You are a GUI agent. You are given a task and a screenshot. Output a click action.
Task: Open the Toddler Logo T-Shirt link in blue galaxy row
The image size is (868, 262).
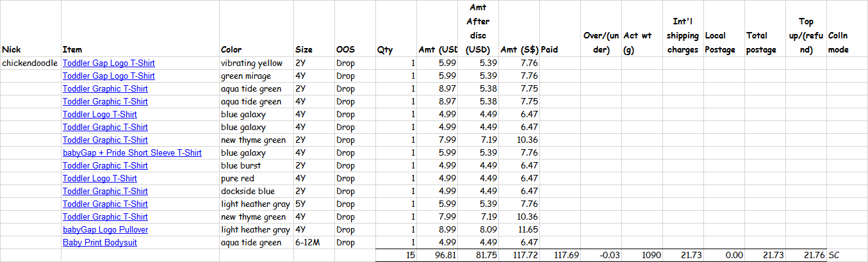[99, 115]
